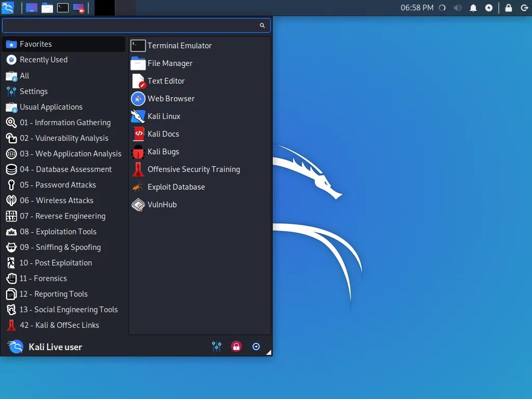Click the application menu search field

pos(136,25)
